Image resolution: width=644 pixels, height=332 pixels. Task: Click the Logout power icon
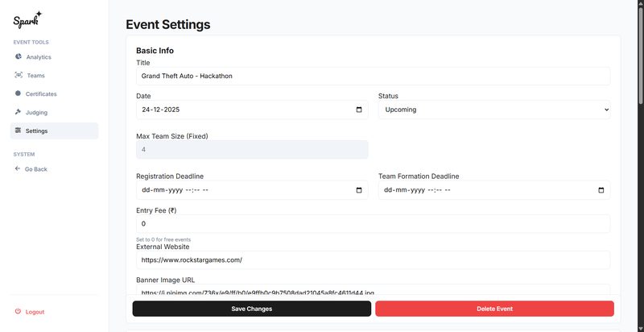coord(19,311)
